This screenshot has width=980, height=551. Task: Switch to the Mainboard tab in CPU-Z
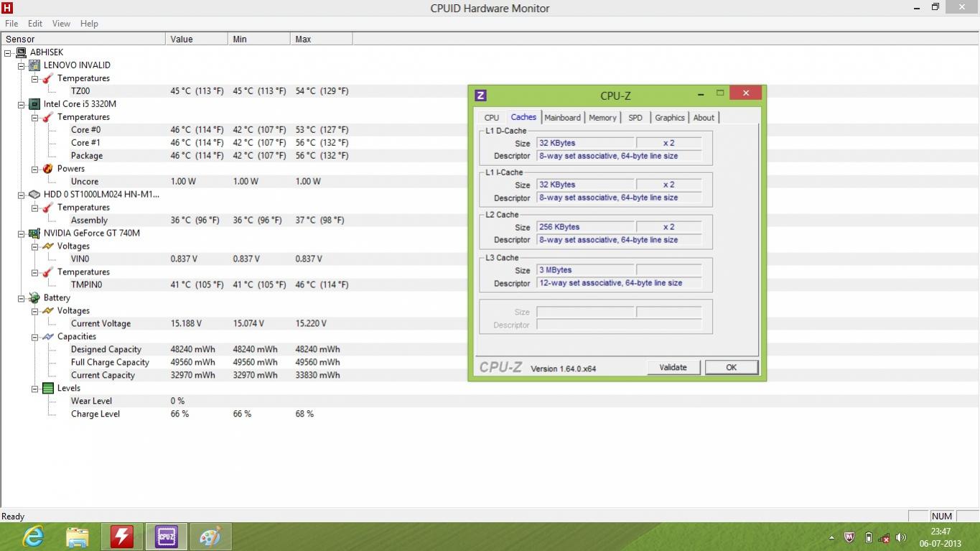[x=562, y=118]
